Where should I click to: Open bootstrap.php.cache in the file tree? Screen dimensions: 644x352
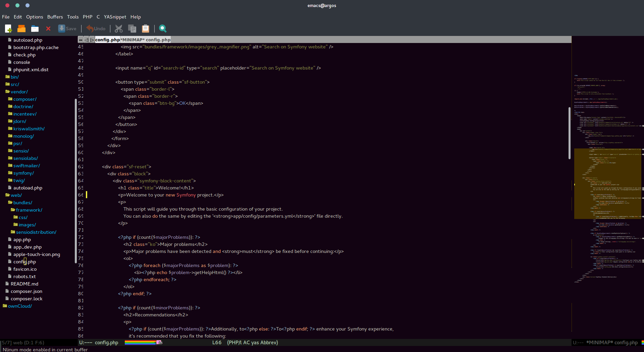pyautogui.click(x=36, y=47)
